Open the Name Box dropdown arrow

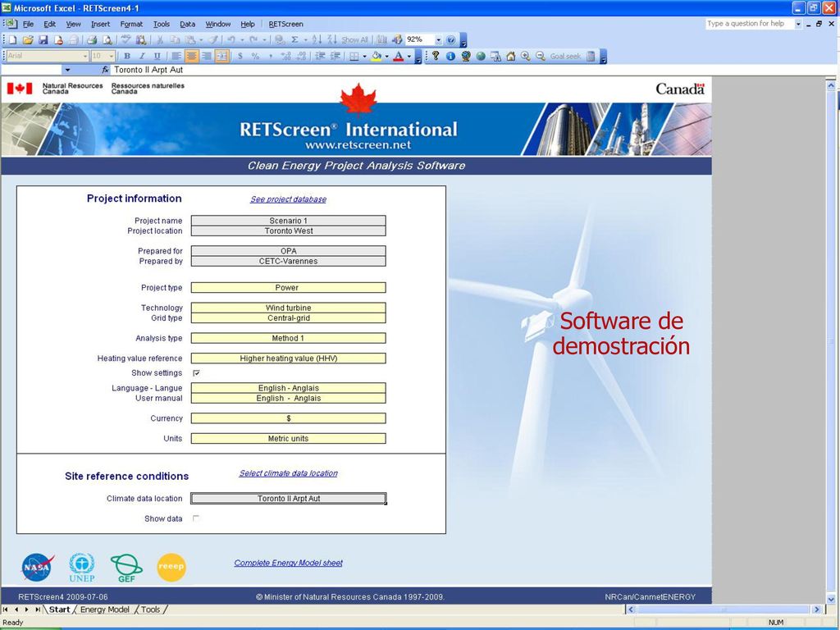67,70
